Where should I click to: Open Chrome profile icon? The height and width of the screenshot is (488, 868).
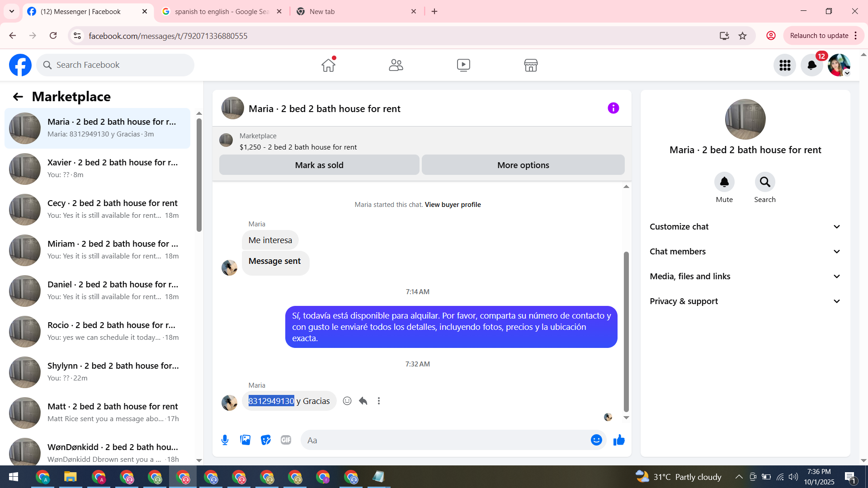pyautogui.click(x=771, y=36)
